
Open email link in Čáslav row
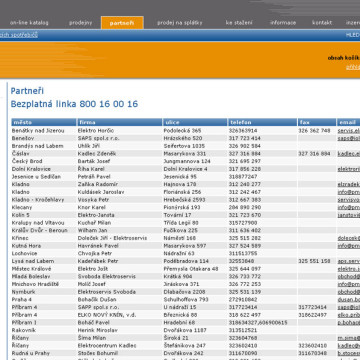(x=349, y=154)
